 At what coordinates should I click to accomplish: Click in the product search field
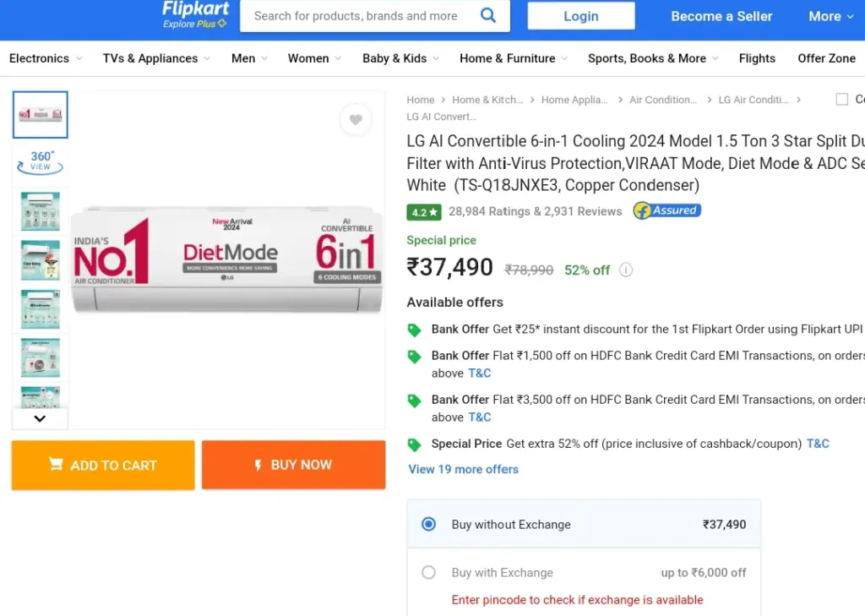[x=356, y=16]
